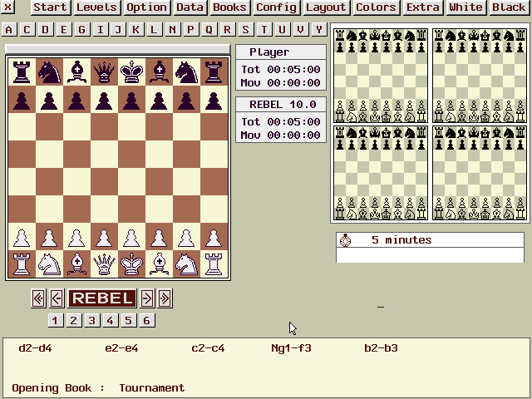The width and height of the screenshot is (532, 399).
Task: Open the Config menu
Action: [276, 7]
